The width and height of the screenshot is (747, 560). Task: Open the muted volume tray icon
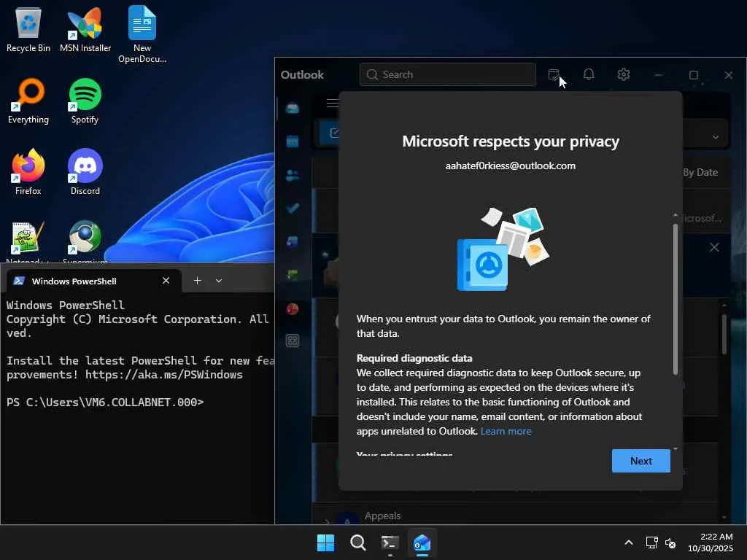pos(670,542)
